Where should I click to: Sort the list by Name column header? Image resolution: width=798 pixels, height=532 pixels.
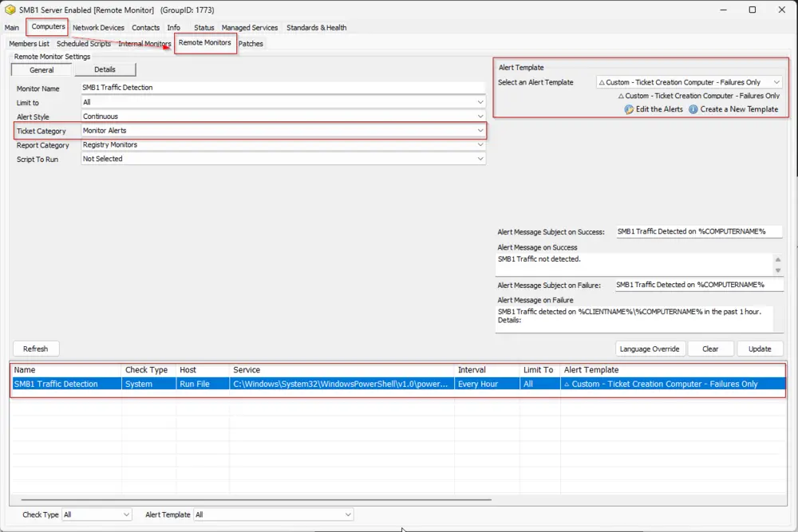pos(65,370)
